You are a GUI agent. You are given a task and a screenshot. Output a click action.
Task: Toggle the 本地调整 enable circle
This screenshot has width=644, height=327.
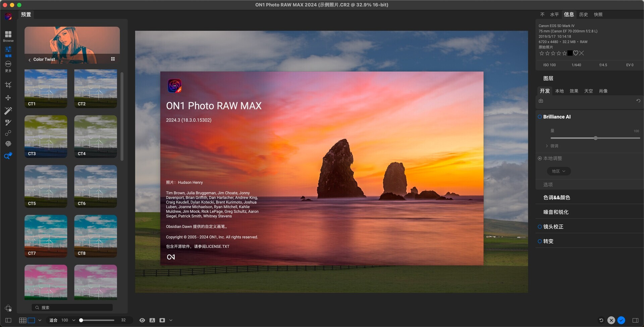pyautogui.click(x=540, y=158)
